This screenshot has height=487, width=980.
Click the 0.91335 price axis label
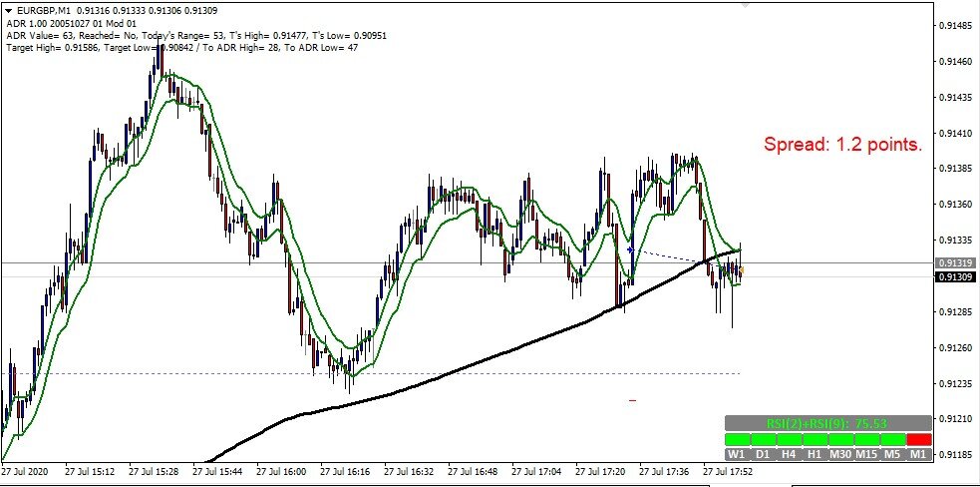pyautogui.click(x=957, y=241)
